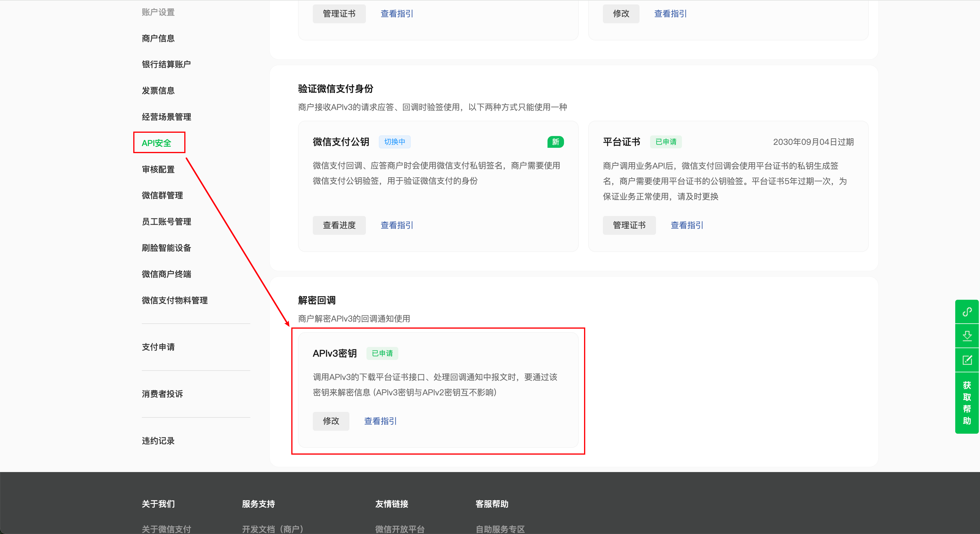
Task: Click 查看进度 button for 微信支付公钥
Action: [339, 225]
